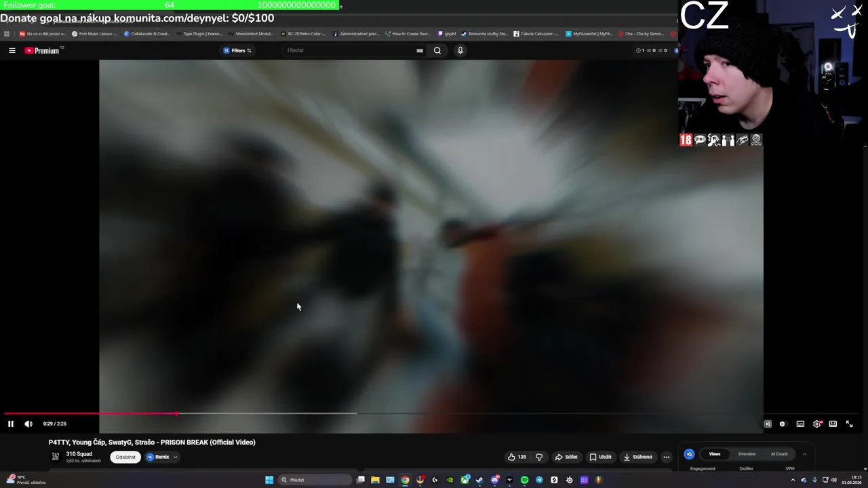Click the vidIQ stats counters in top bar
Viewport: 868px width, 488px height.
pyautogui.click(x=651, y=50)
